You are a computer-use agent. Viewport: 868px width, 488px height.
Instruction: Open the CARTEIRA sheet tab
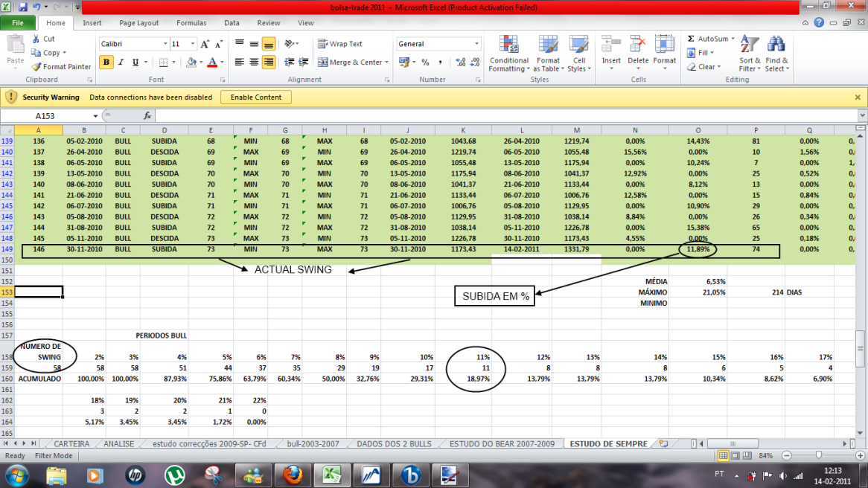click(71, 443)
